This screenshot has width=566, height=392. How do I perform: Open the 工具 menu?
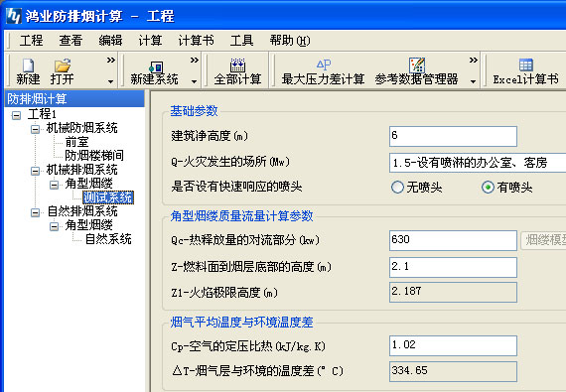coord(241,41)
